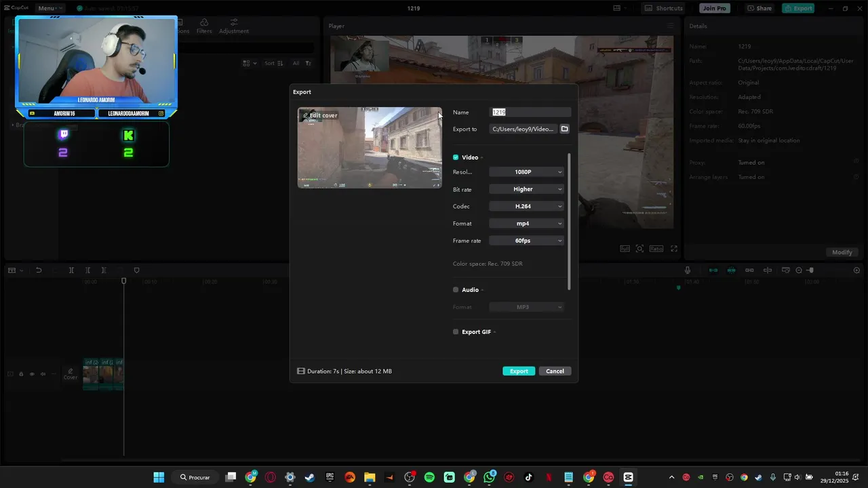
Task: Open the CapCut Menu dropdown
Action: point(49,8)
